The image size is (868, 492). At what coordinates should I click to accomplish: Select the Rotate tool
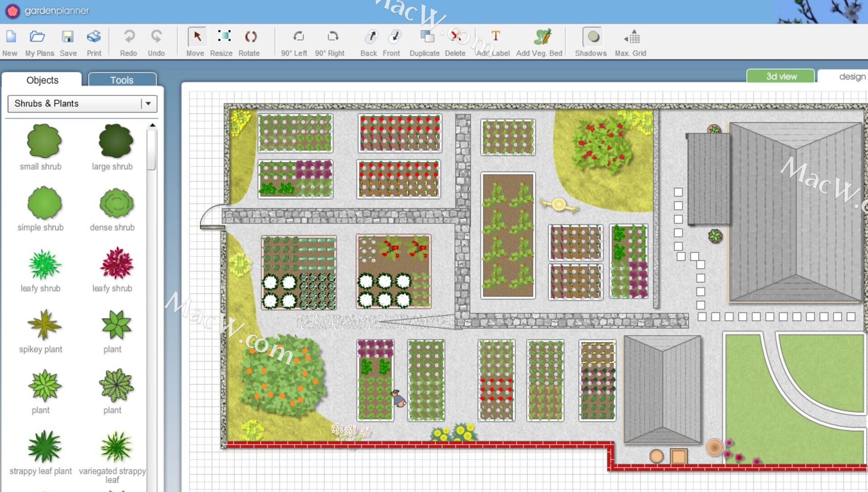click(x=250, y=37)
